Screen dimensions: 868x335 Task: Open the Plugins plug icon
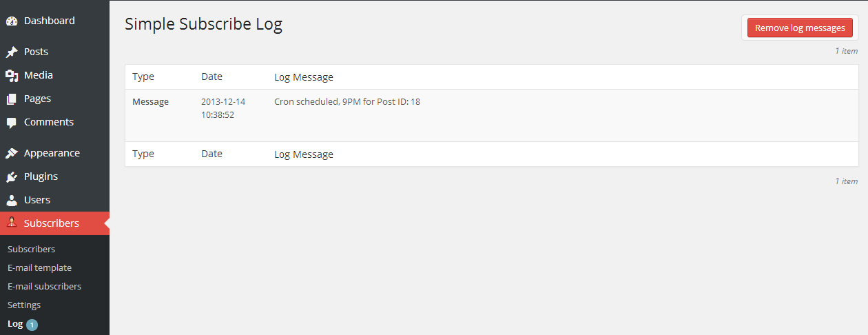click(12, 176)
